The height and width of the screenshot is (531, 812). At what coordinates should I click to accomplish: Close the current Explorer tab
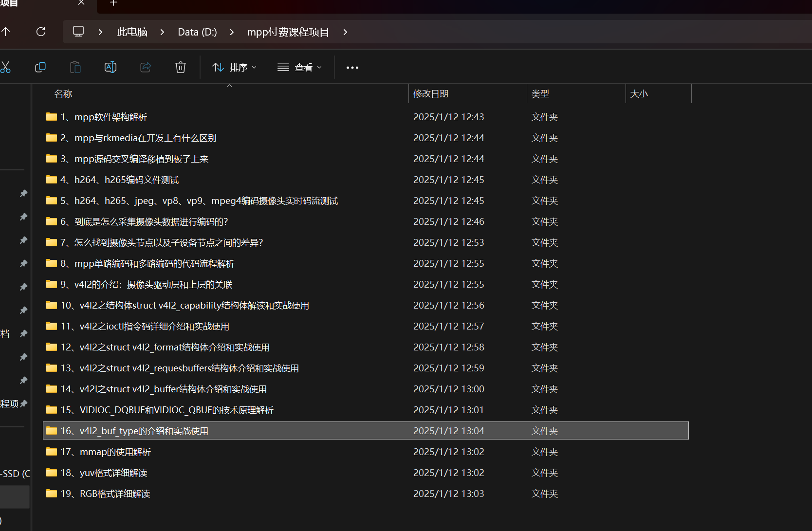tap(81, 2)
